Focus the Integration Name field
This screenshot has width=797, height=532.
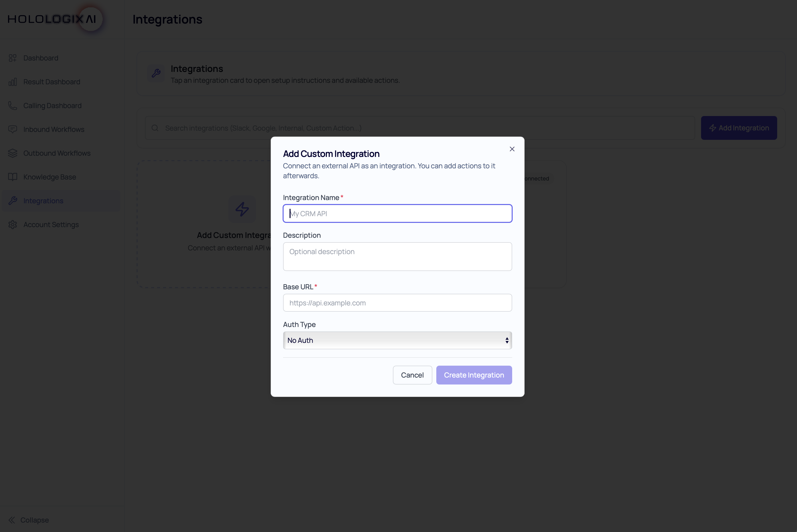397,213
